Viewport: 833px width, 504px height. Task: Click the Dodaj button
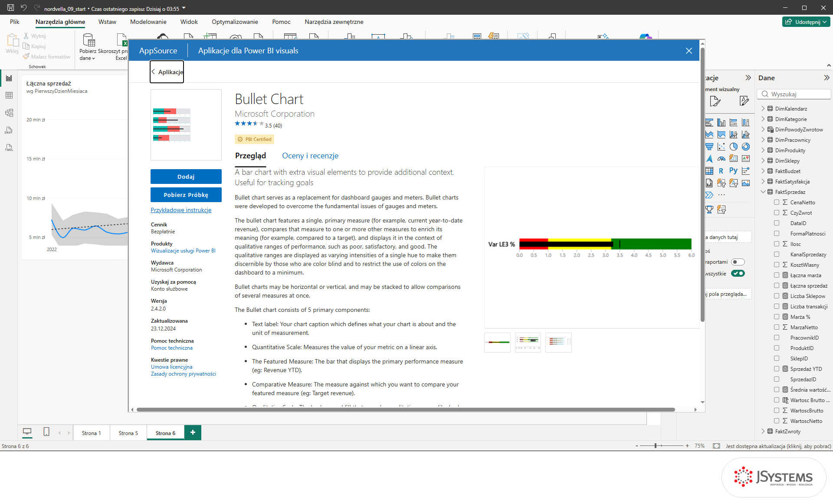(x=186, y=177)
